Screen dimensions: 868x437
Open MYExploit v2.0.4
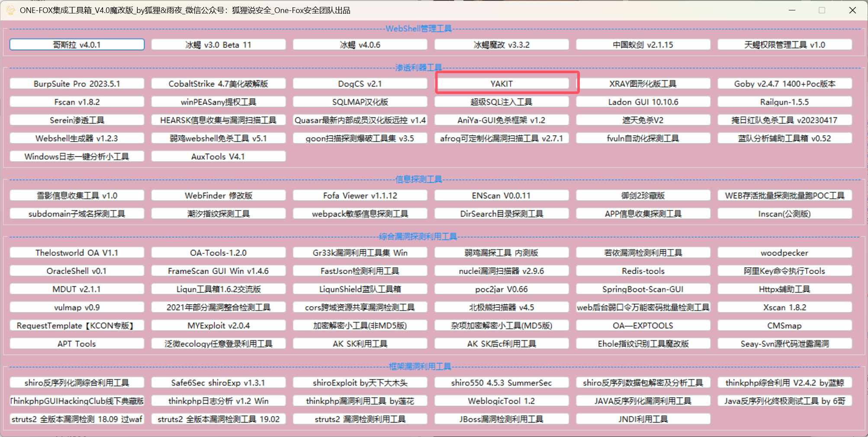pyautogui.click(x=219, y=325)
